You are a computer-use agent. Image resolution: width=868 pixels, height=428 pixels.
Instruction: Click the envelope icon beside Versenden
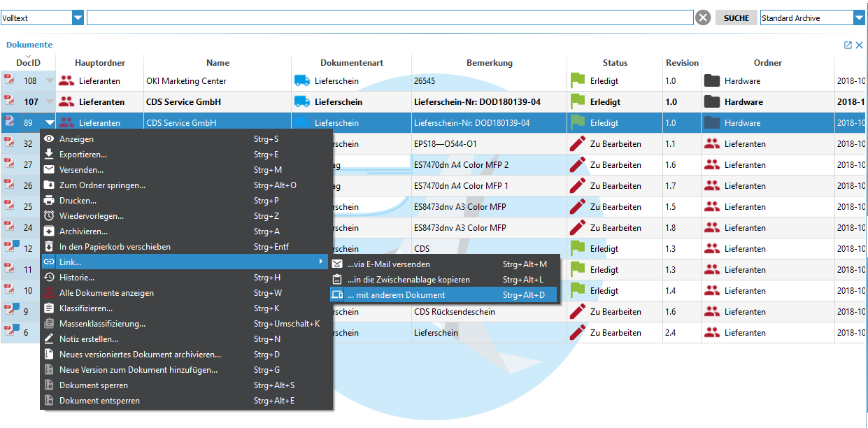tap(49, 170)
